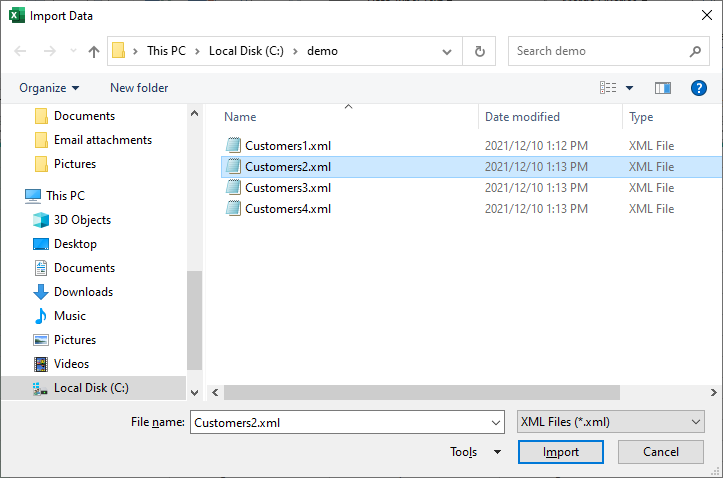Sort files by Date modified column

(x=522, y=117)
